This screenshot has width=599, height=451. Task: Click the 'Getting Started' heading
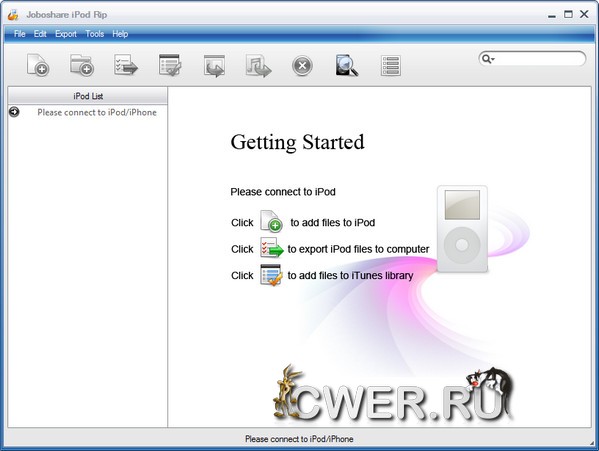pyautogui.click(x=297, y=142)
